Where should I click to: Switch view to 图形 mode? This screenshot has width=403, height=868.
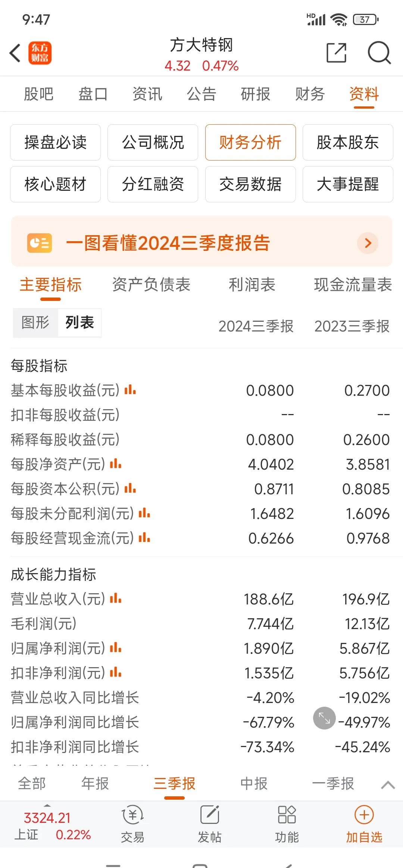click(x=35, y=323)
